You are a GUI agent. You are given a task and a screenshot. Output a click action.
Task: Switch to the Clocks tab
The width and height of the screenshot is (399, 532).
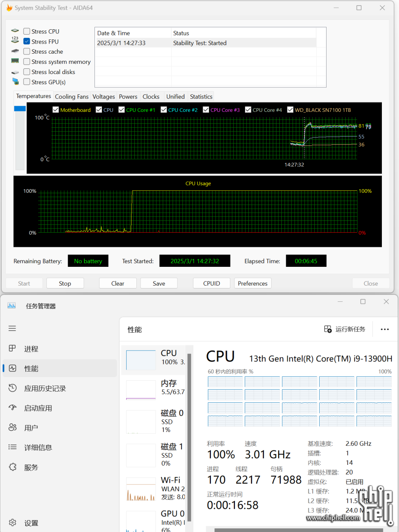click(151, 97)
